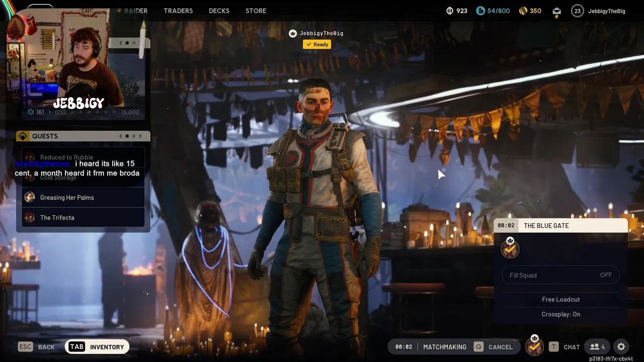Open the STORE tab

(256, 11)
